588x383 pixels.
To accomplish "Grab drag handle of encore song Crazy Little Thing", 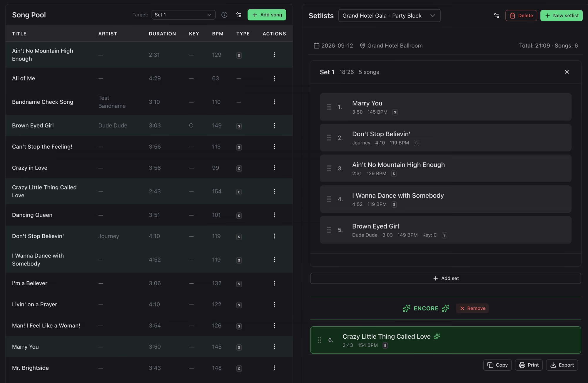I will coord(319,340).
